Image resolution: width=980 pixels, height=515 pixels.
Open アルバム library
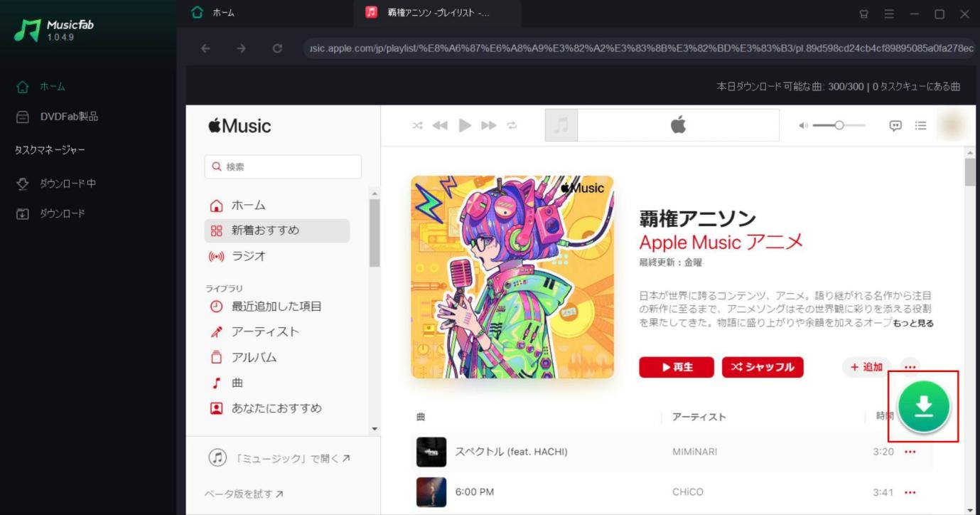(277, 357)
